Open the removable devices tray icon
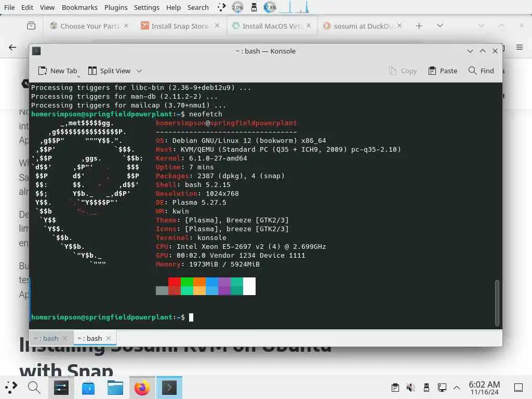This screenshot has width=532, height=399. tap(426, 388)
